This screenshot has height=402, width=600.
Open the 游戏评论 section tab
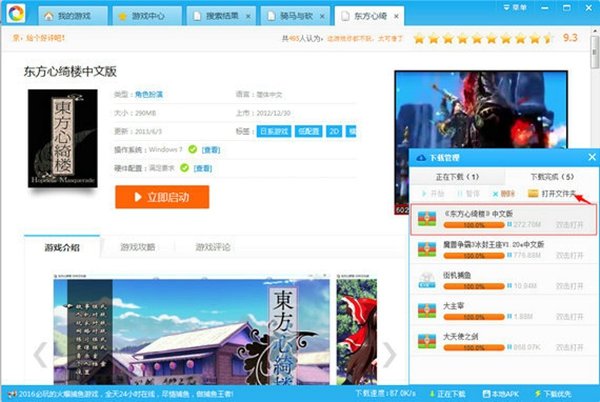[213, 247]
